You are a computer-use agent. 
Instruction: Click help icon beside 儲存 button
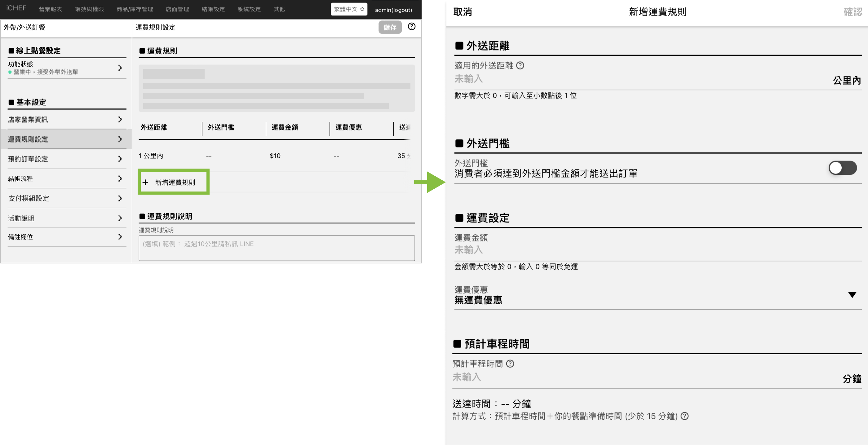point(411,27)
